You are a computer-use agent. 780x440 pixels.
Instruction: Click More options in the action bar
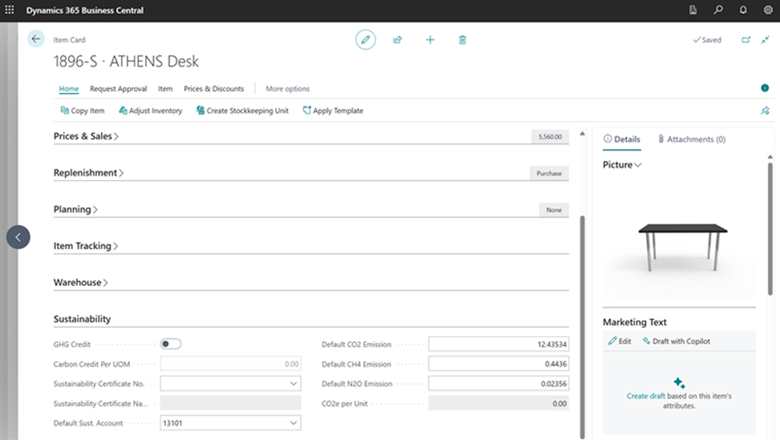tap(288, 88)
